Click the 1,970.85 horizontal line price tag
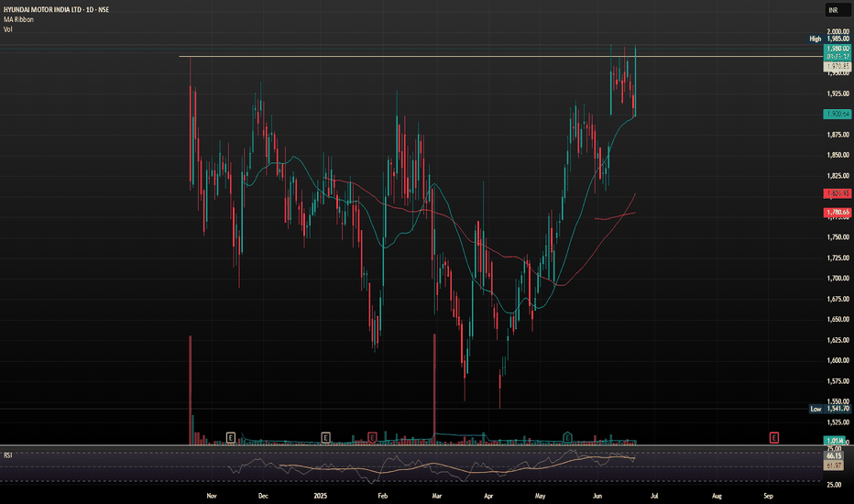Screen dimensions: 854x504 pyautogui.click(x=838, y=67)
